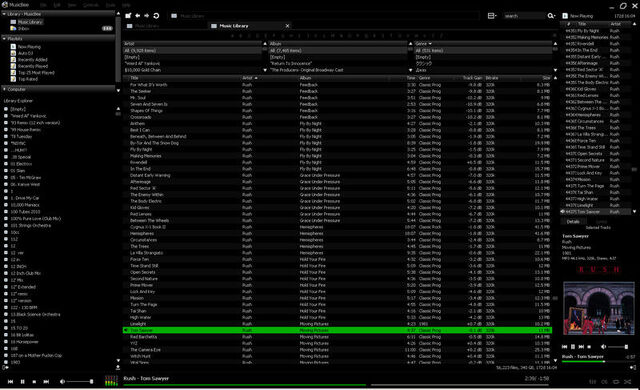This screenshot has width=640, height=390.
Task: Toggle repeat icon at bottom-right corner
Action: click(x=616, y=381)
